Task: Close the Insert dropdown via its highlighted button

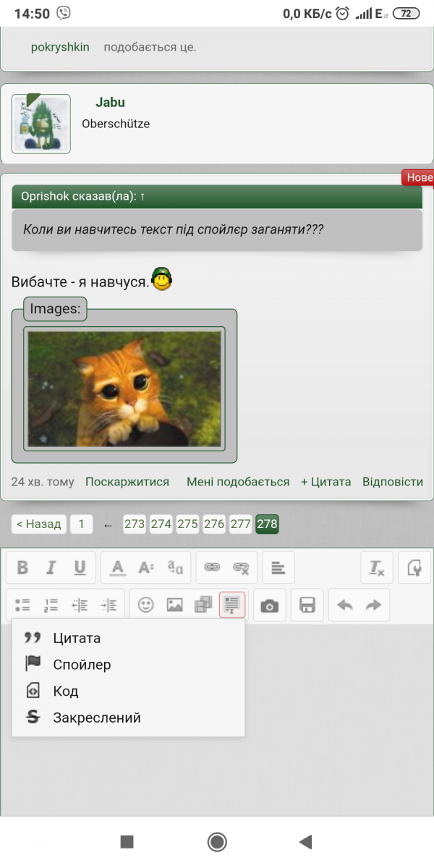Action: [232, 605]
